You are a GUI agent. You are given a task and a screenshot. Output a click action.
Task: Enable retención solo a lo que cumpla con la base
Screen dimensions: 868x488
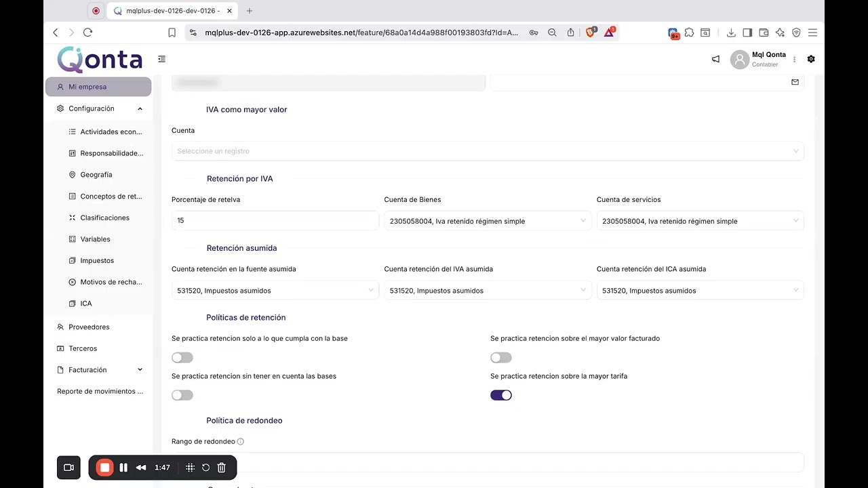(182, 358)
